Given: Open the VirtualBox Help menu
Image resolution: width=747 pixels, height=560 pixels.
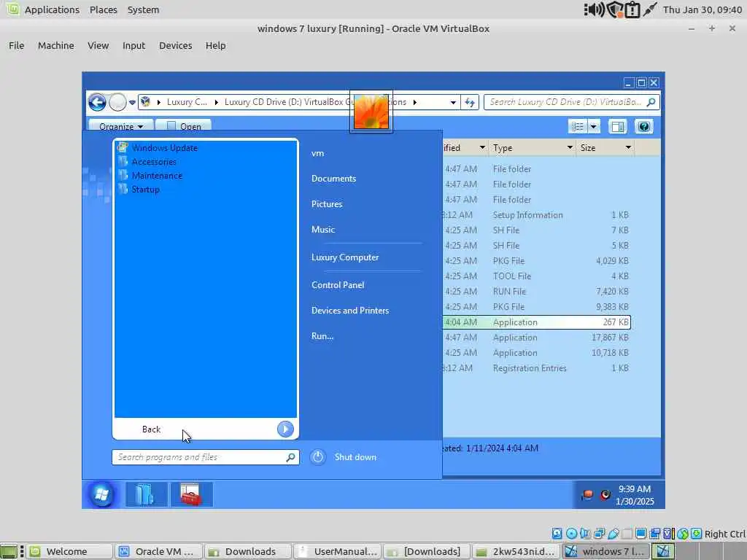Looking at the screenshot, I should coord(215,46).
